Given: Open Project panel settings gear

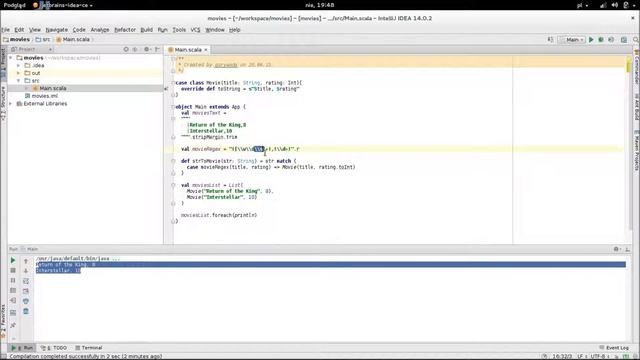Looking at the screenshot, I should tap(147, 49).
